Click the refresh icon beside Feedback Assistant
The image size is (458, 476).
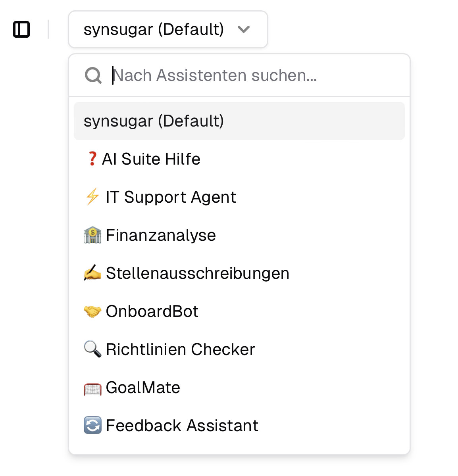pos(92,425)
